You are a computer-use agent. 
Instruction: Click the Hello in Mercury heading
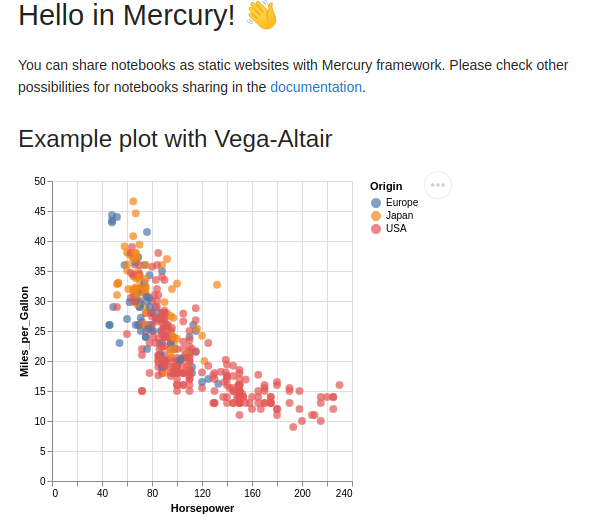127,16
